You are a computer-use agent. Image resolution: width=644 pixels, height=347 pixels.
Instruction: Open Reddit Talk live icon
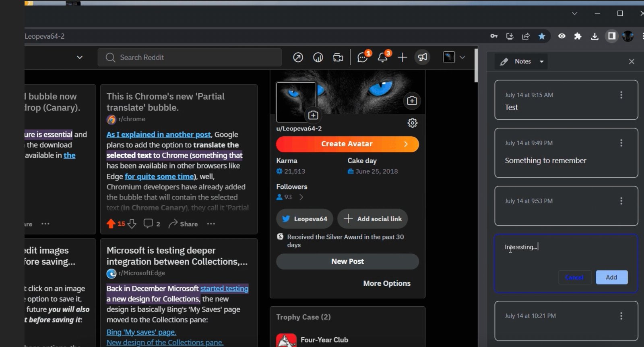338,58
